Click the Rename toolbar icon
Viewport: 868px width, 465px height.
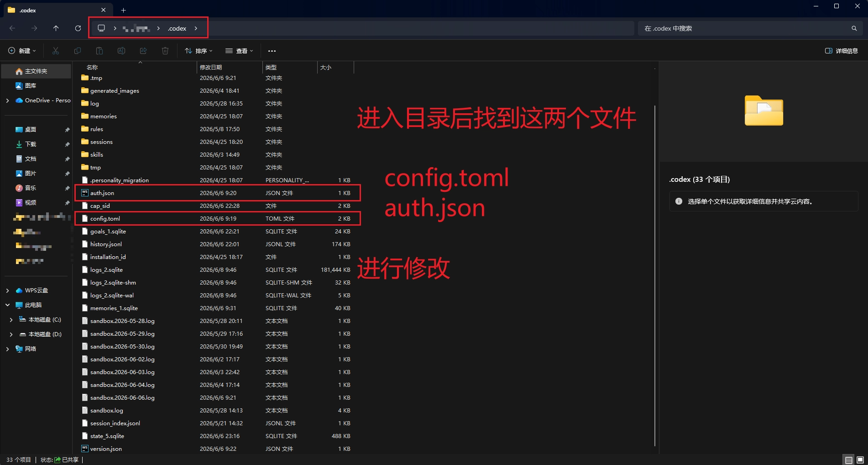[121, 51]
